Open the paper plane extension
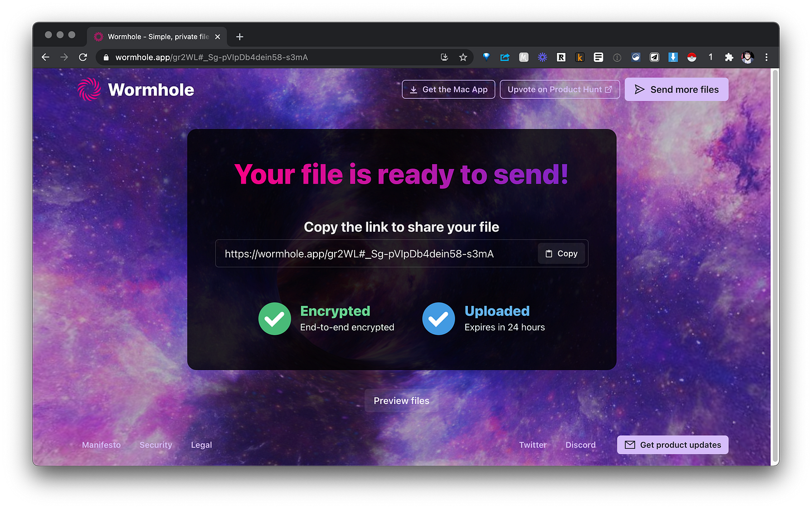Viewport: 812px width, 509px height. pyautogui.click(x=654, y=57)
